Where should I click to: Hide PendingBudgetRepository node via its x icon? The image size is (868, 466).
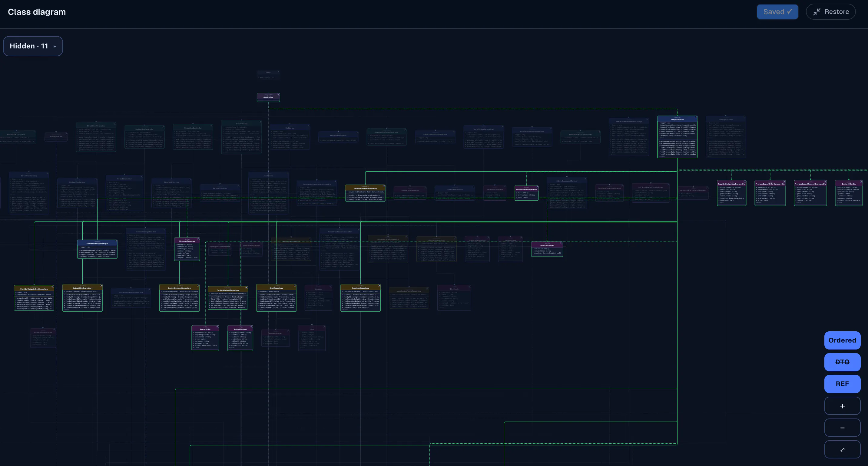click(x=246, y=287)
